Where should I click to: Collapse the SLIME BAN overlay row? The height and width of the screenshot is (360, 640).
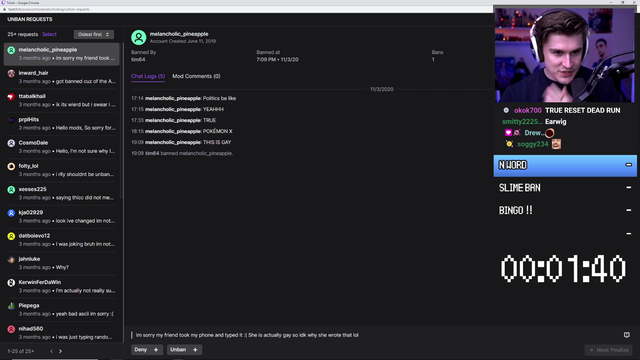[629, 188]
